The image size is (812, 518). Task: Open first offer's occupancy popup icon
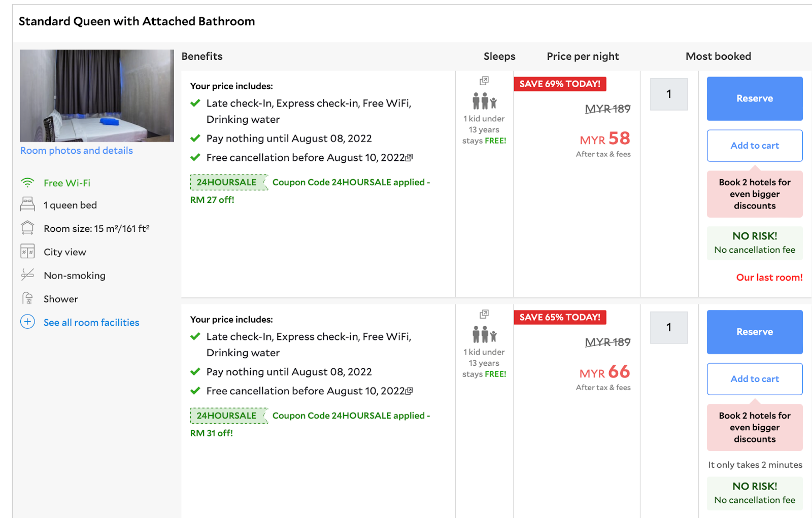[x=484, y=81]
